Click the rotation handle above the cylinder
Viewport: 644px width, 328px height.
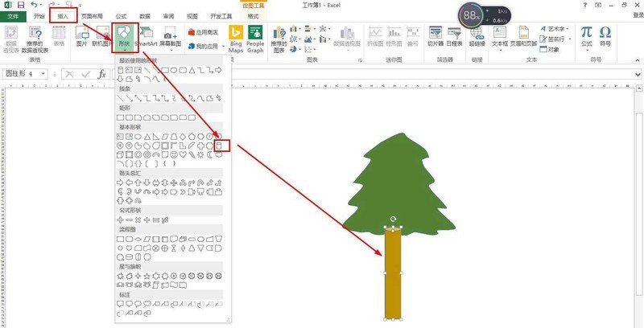point(393,219)
